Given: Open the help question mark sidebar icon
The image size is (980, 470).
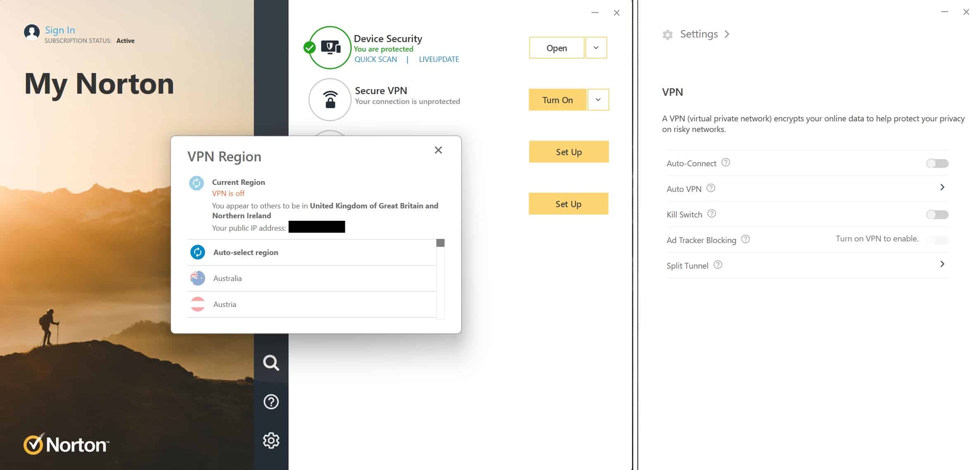Looking at the screenshot, I should [x=271, y=402].
